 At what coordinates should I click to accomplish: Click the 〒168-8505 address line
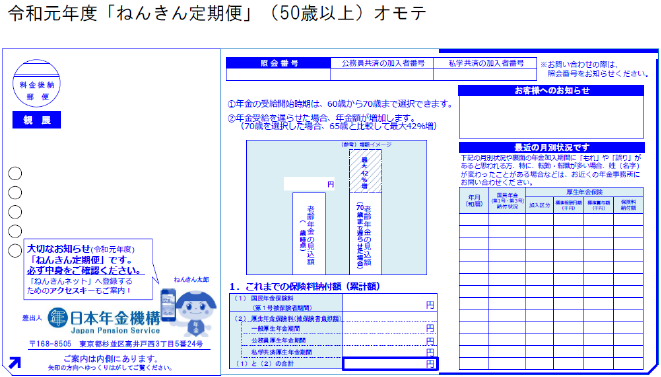tap(116, 344)
